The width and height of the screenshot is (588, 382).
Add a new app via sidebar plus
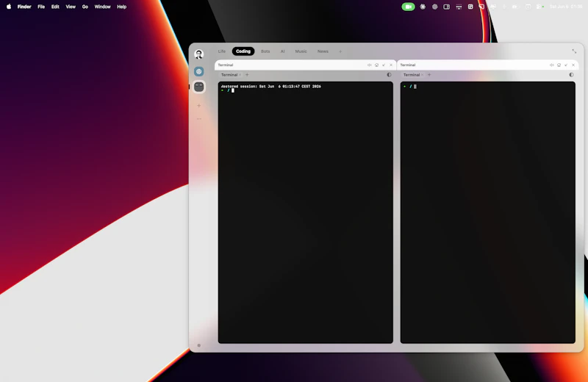[198, 105]
